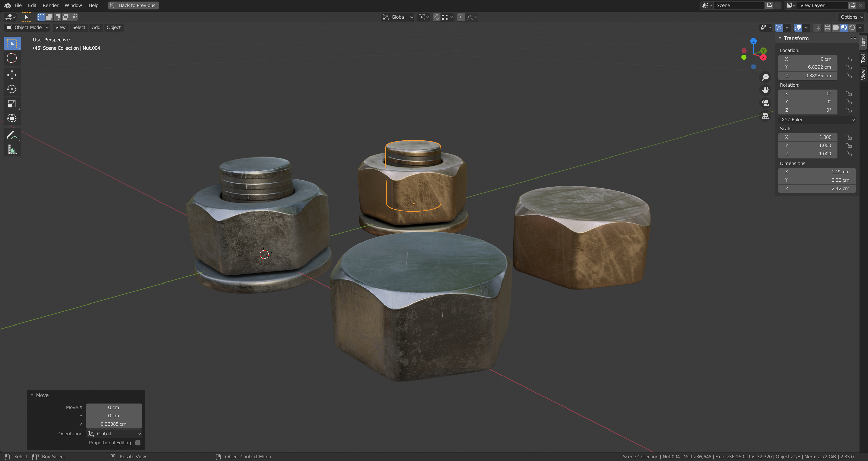Image resolution: width=868 pixels, height=461 pixels.
Task: Activate the Move tool
Action: point(12,75)
